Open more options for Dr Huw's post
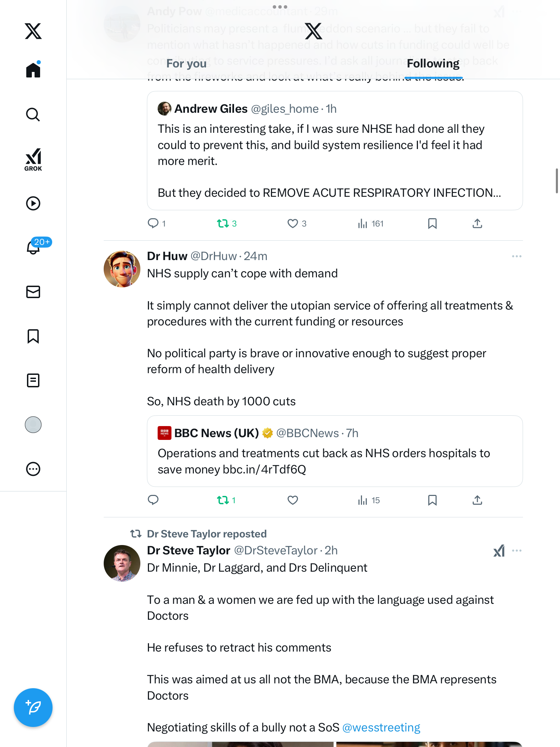 tap(516, 256)
